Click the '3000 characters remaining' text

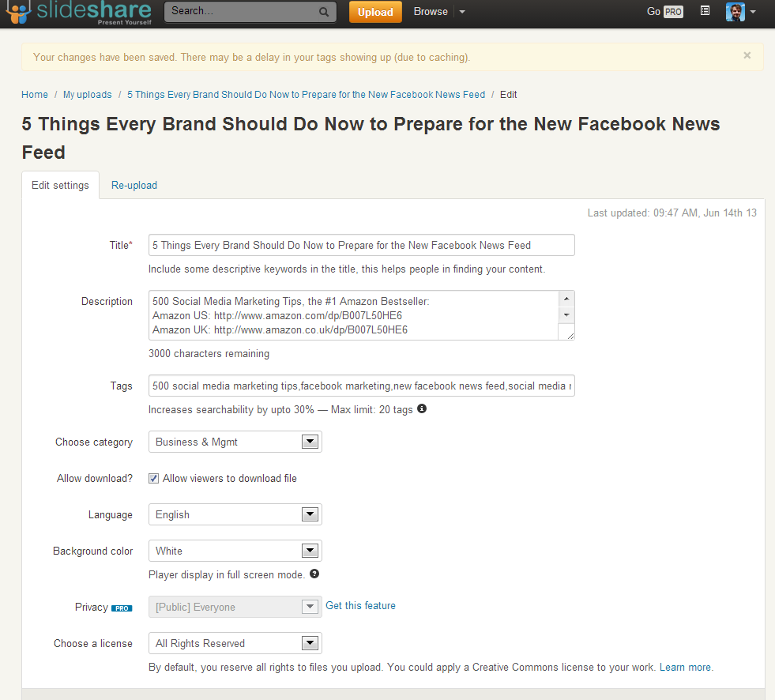[209, 353]
